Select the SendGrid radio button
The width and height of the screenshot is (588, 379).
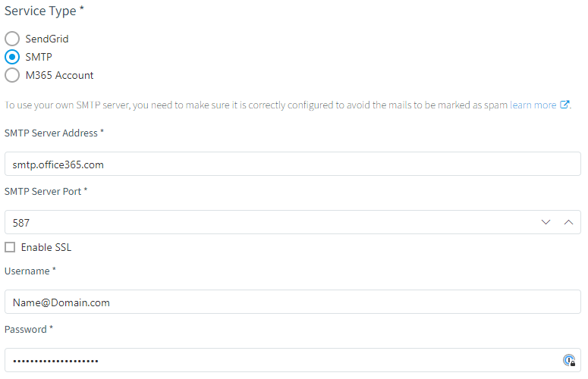(12, 39)
